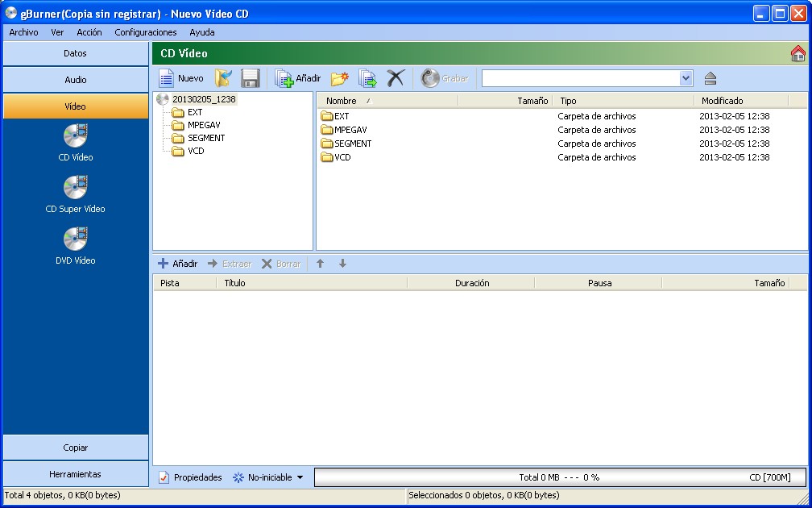This screenshot has width=812, height=508.
Task: Click the gBurner title bar disc icon
Action: (11, 13)
